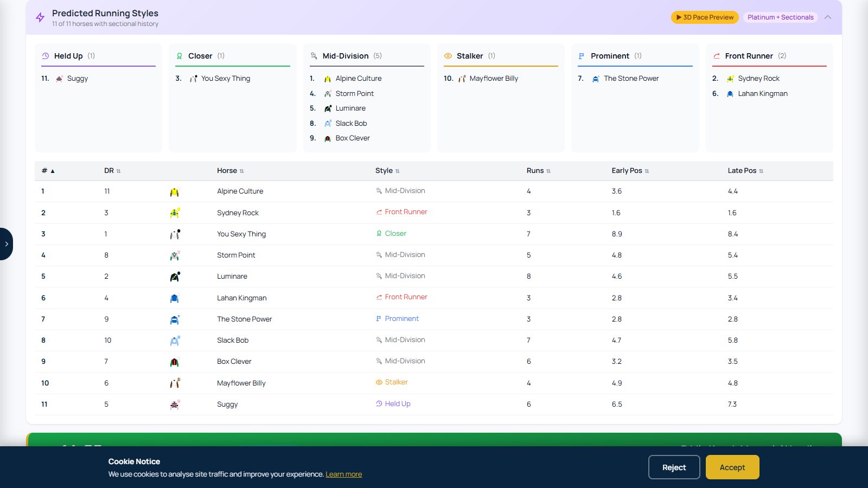Click Suggy's Held Up style label
Screen dimensions: 868x488
tap(393, 404)
